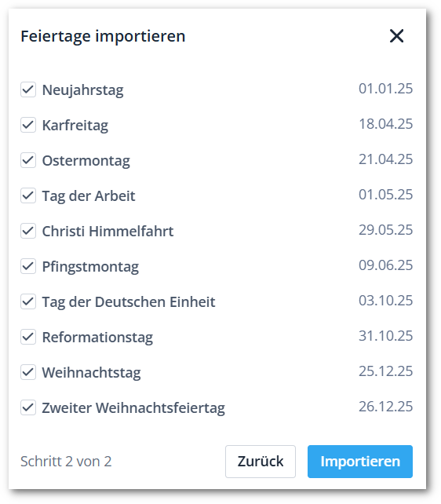Toggle Tag der Arbeit checkbox
Viewport: 441px width, 504px height.
click(x=28, y=195)
